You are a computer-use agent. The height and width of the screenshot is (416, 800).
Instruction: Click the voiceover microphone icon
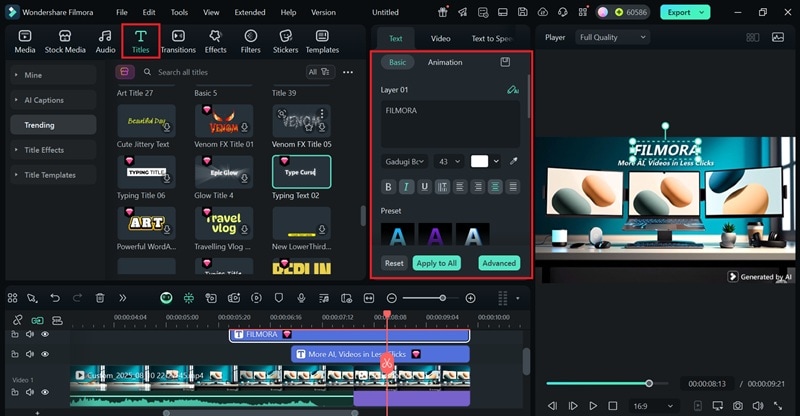pos(301,298)
